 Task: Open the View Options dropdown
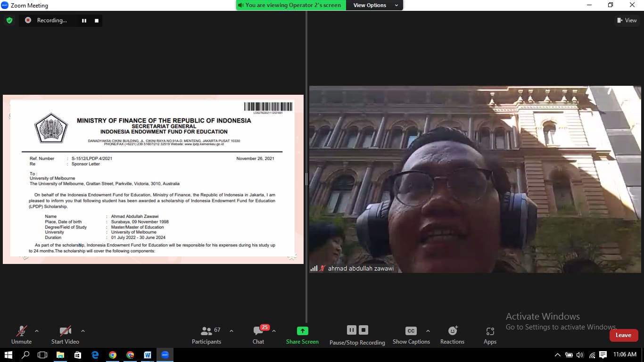pyautogui.click(x=375, y=5)
